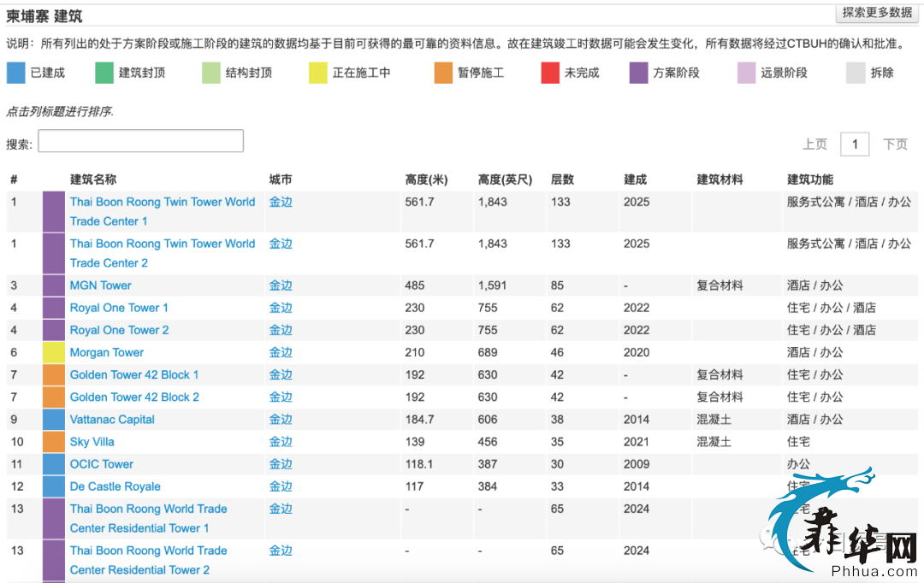Click floor count 30 in OCIC Tower row
This screenshot has height=583, width=924.
[x=558, y=465]
